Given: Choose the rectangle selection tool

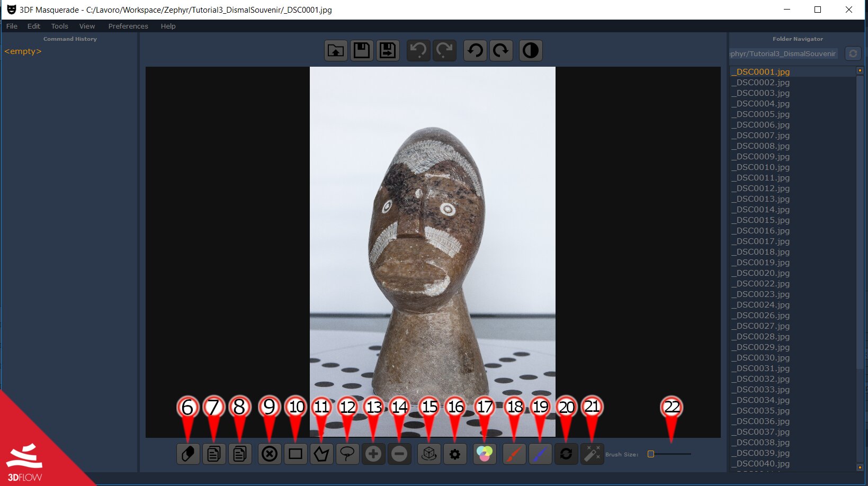Looking at the screenshot, I should click(x=296, y=454).
